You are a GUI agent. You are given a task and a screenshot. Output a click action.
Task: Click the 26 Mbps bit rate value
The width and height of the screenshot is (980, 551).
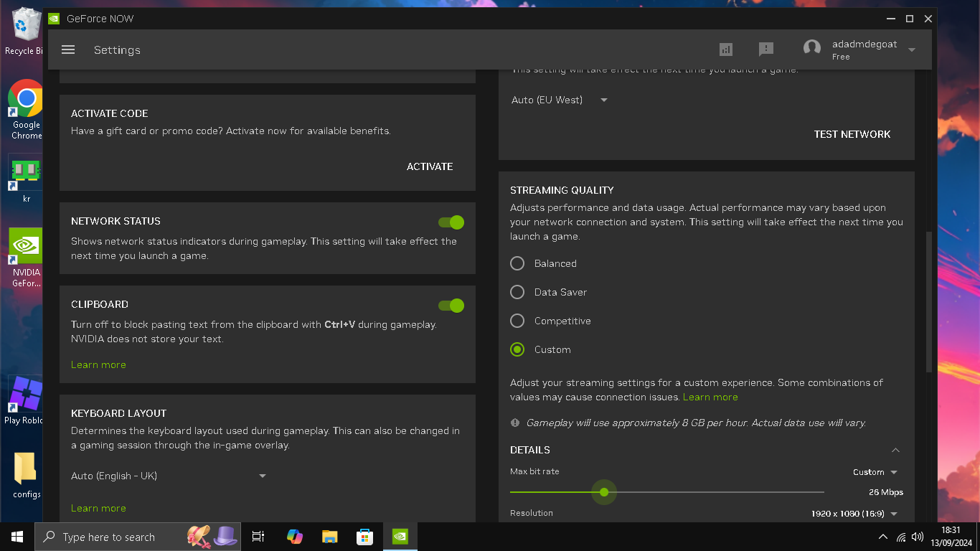tap(886, 492)
